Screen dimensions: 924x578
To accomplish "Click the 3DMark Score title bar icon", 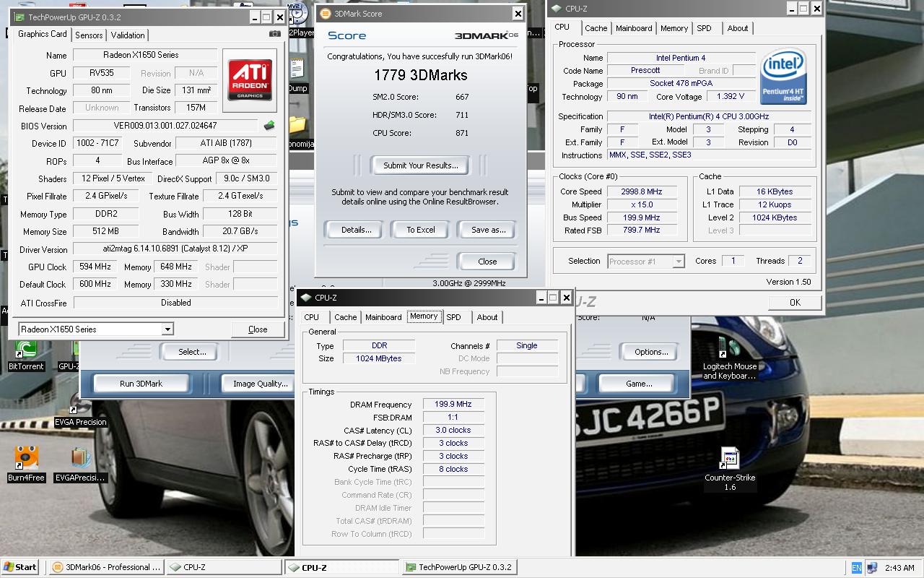I will [x=325, y=13].
